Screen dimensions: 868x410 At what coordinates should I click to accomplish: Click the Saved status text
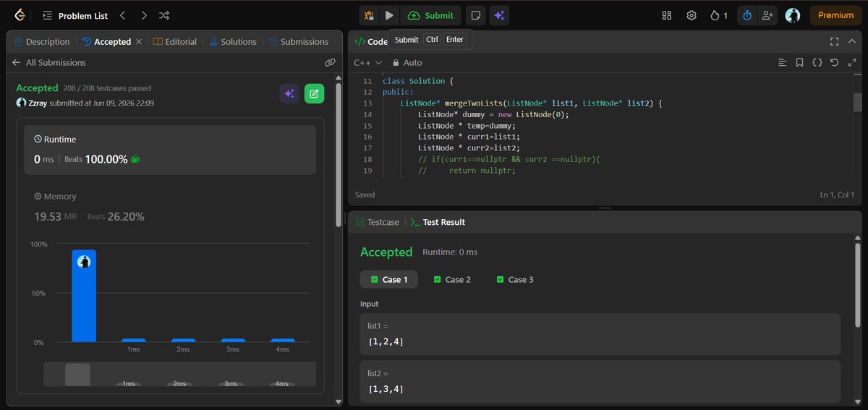365,195
